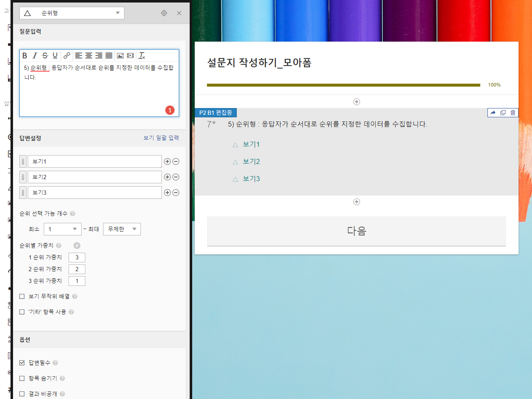This screenshot has height=399, width=532.
Task: Edit the 보기1 option text field
Action: (x=95, y=161)
